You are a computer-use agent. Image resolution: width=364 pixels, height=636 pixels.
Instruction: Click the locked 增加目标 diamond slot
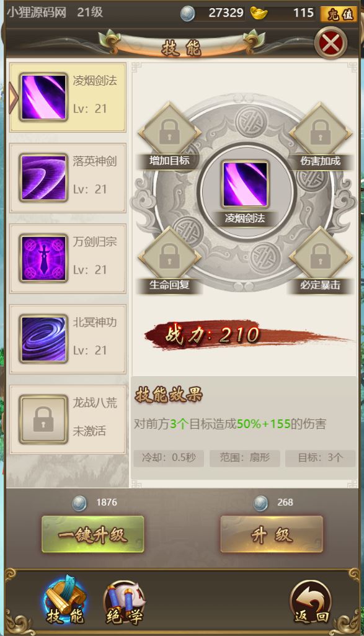(169, 133)
